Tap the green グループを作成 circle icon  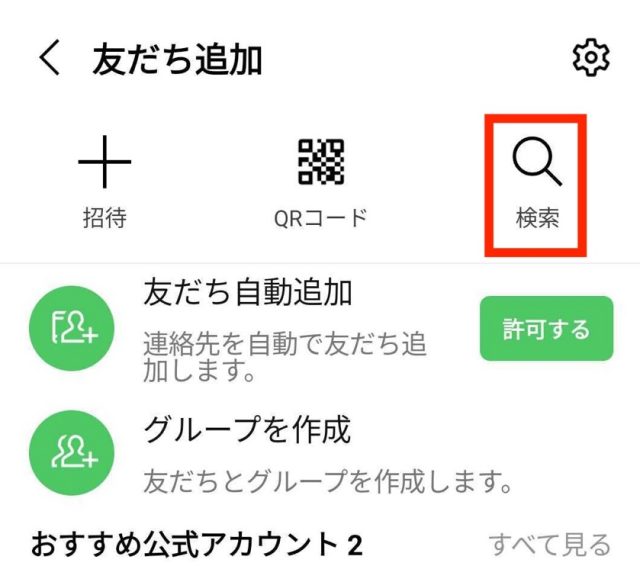coord(72,453)
